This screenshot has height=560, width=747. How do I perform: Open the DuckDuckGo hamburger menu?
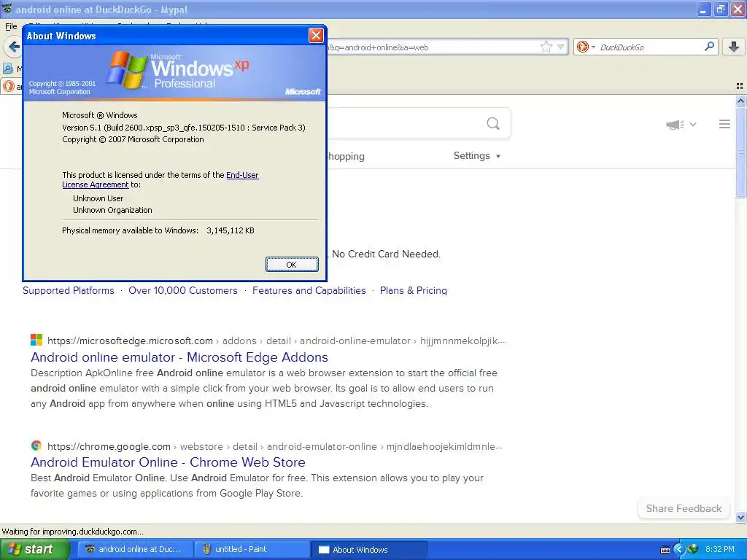[x=724, y=124]
